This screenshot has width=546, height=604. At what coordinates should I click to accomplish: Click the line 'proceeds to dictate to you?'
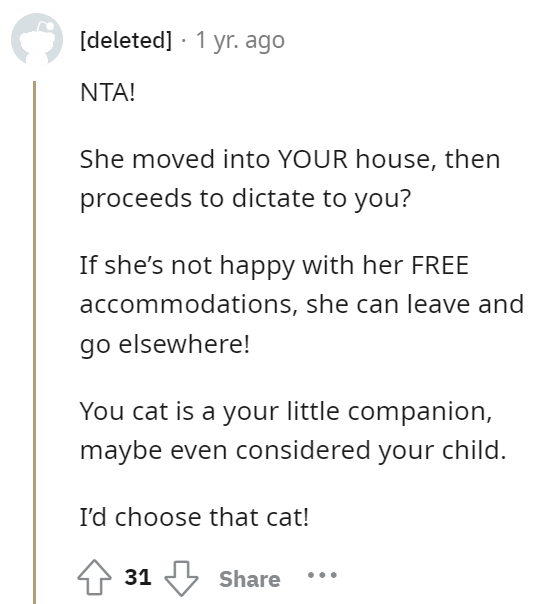click(245, 199)
